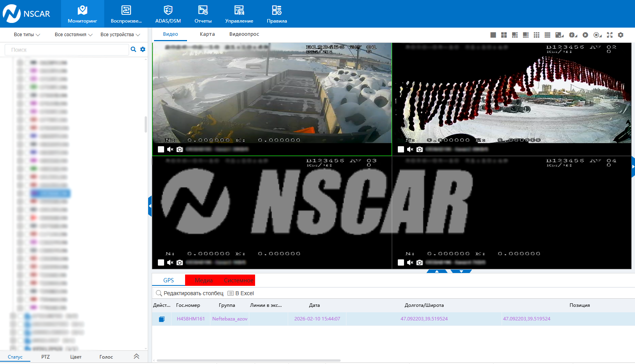
Task: Expand the right side panel handle
Action: point(633,166)
